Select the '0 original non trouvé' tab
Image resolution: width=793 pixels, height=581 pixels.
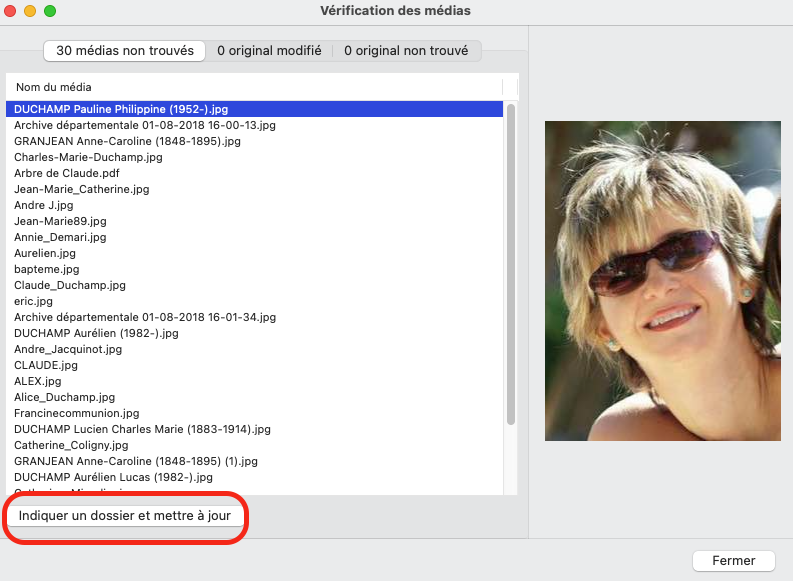point(405,50)
